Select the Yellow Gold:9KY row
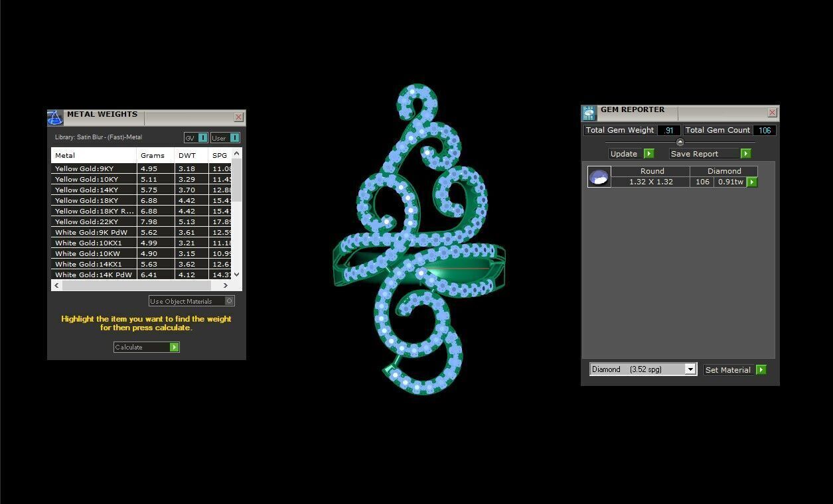 [x=141, y=168]
